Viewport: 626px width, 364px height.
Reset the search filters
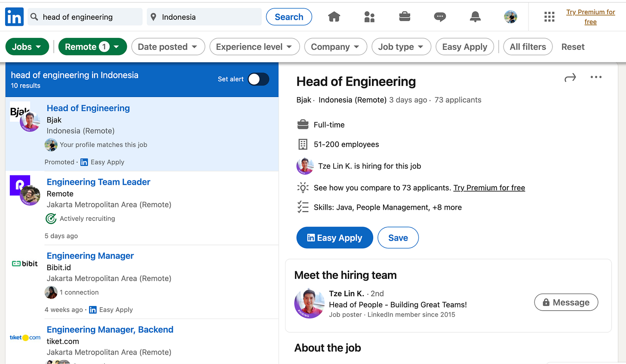573,47
